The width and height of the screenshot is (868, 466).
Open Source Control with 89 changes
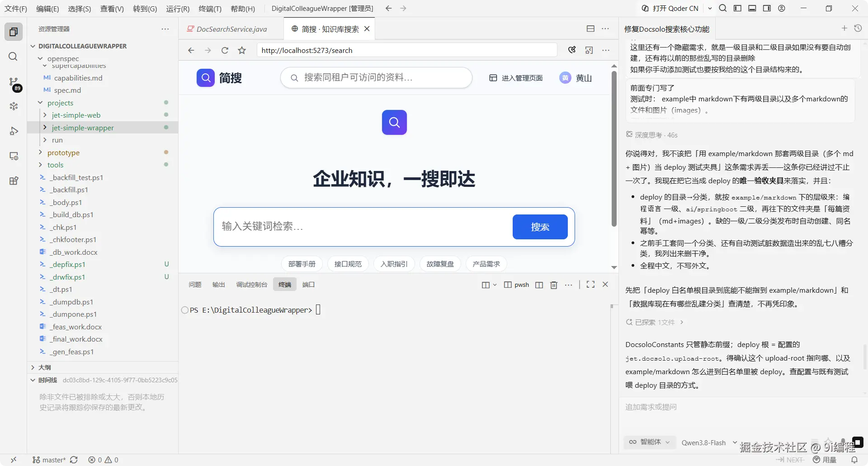pos(14,82)
